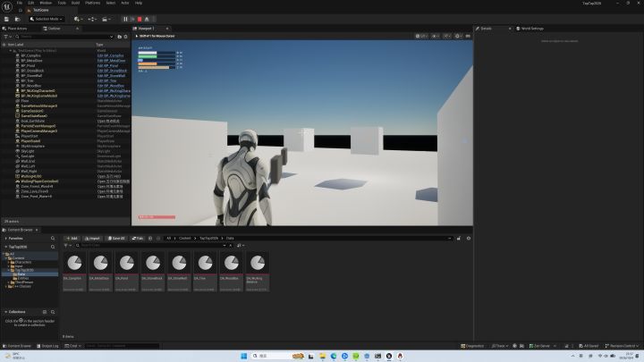
Task: Select the Details panel tab
Action: (x=487, y=29)
